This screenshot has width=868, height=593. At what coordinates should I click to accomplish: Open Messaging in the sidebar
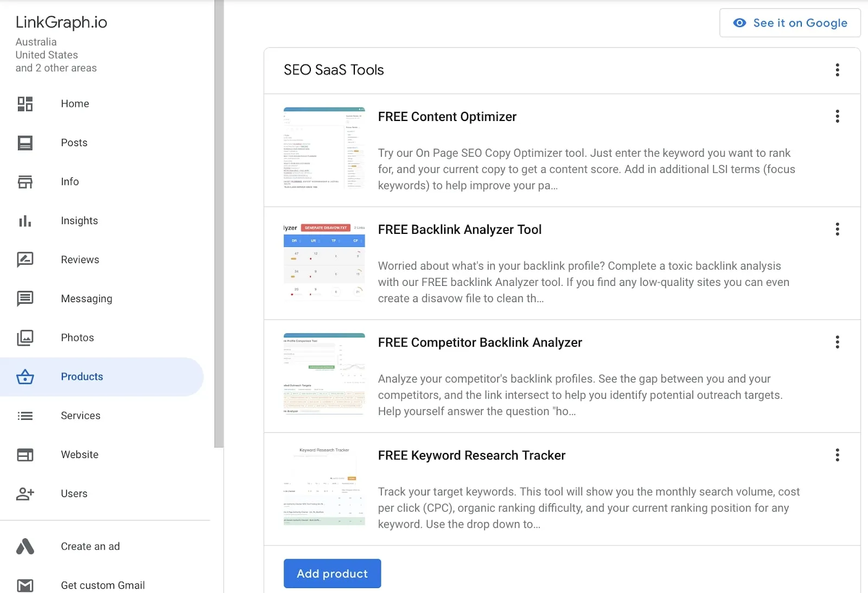[87, 299]
